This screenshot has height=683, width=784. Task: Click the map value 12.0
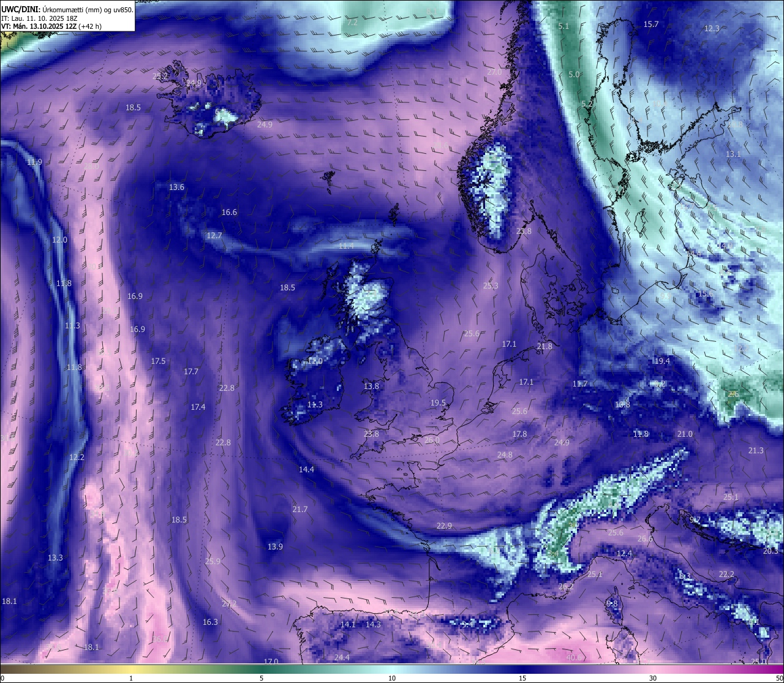tap(59, 240)
